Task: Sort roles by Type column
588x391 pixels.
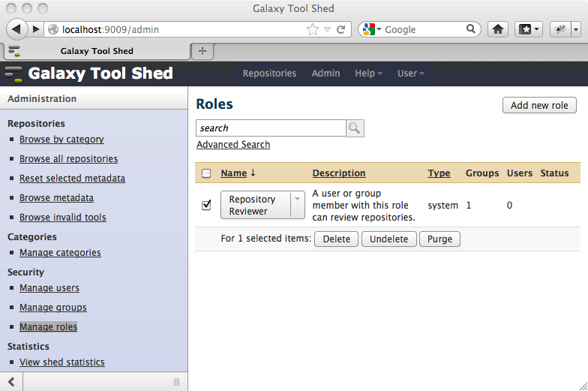Action: [439, 173]
